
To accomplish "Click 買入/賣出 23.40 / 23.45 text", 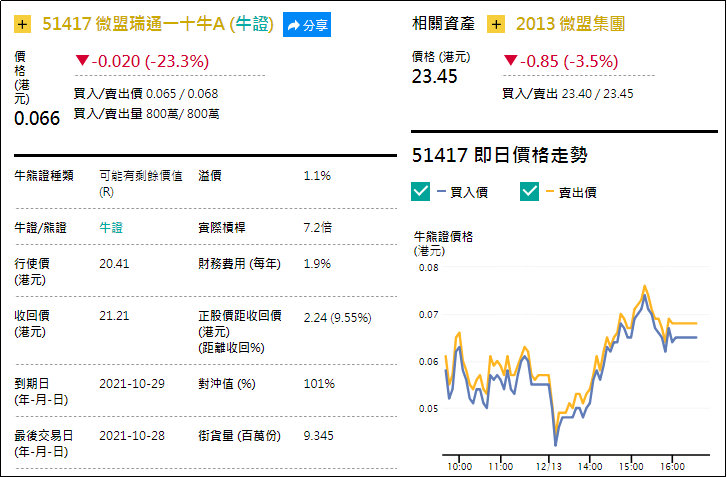I will click(x=568, y=94).
